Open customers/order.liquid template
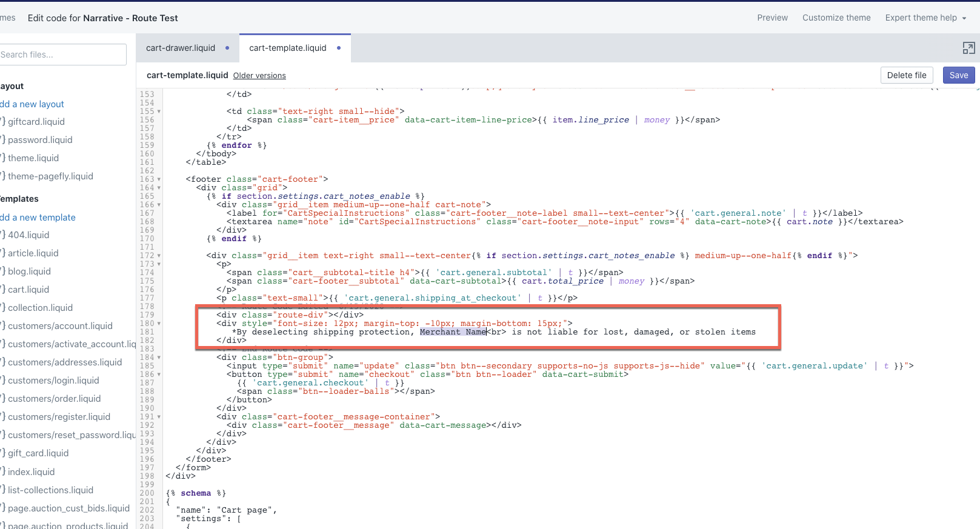980x529 pixels. [54, 399]
